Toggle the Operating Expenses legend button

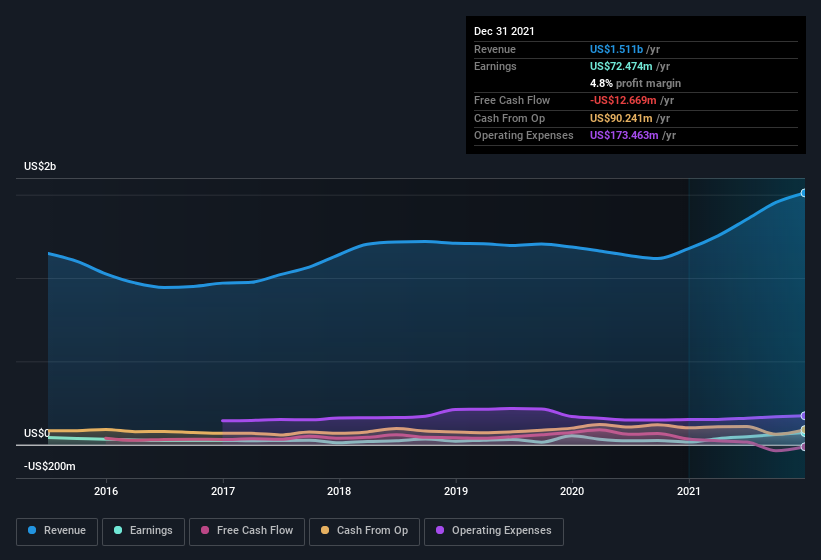[x=494, y=531]
